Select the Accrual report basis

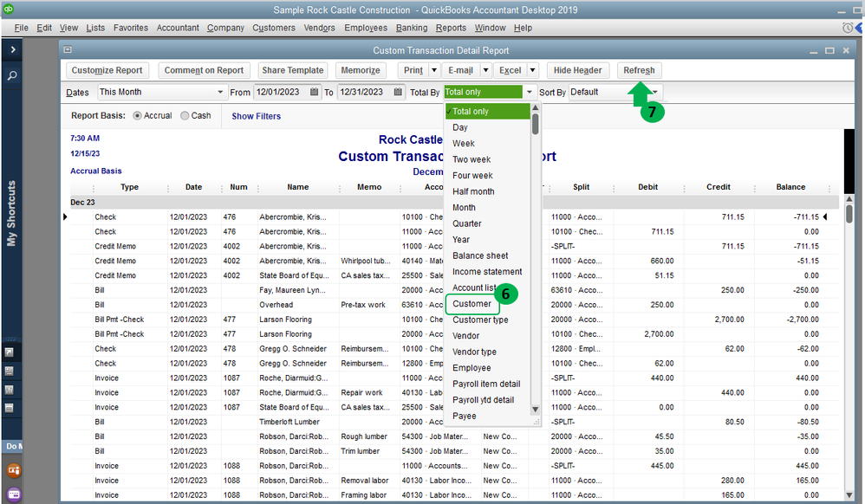point(138,115)
